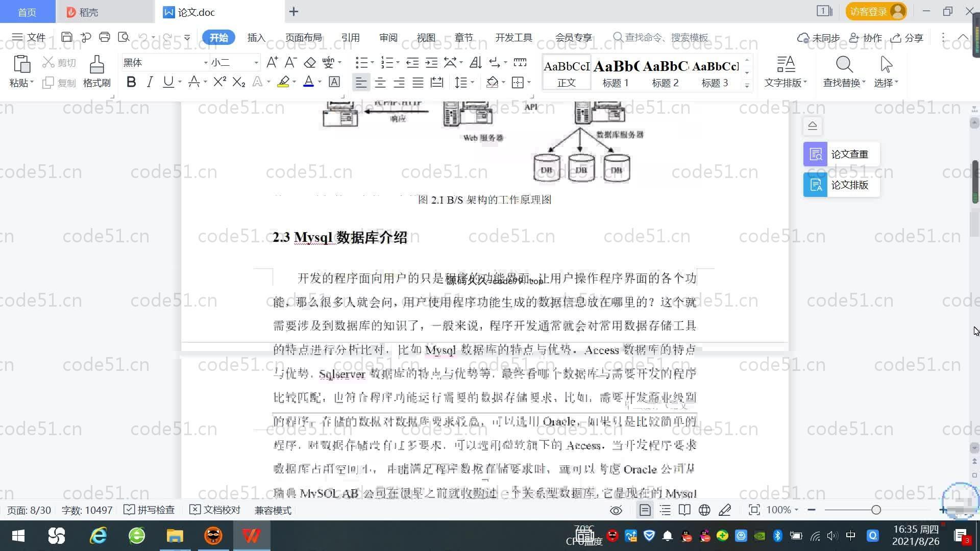Open the 插入 ribbon tab
Screen dimensions: 980x551
[x=256, y=38]
